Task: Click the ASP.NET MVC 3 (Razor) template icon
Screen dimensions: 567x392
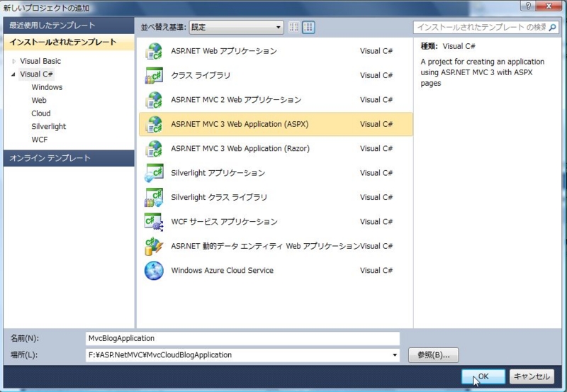Action: tap(154, 149)
